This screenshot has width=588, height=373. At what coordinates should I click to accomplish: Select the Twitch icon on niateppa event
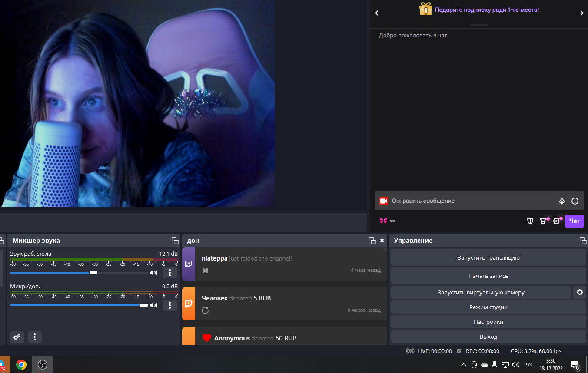coord(189,264)
